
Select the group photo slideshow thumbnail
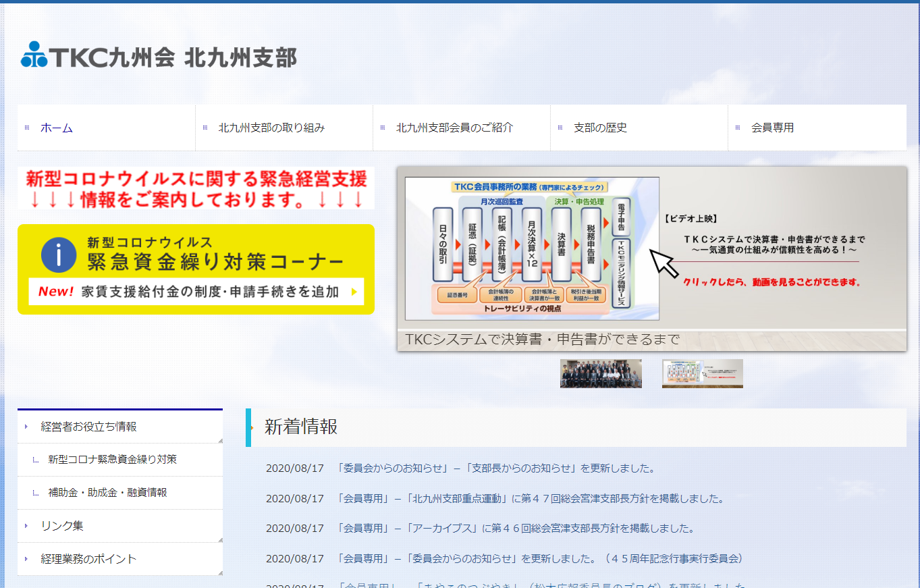point(601,373)
